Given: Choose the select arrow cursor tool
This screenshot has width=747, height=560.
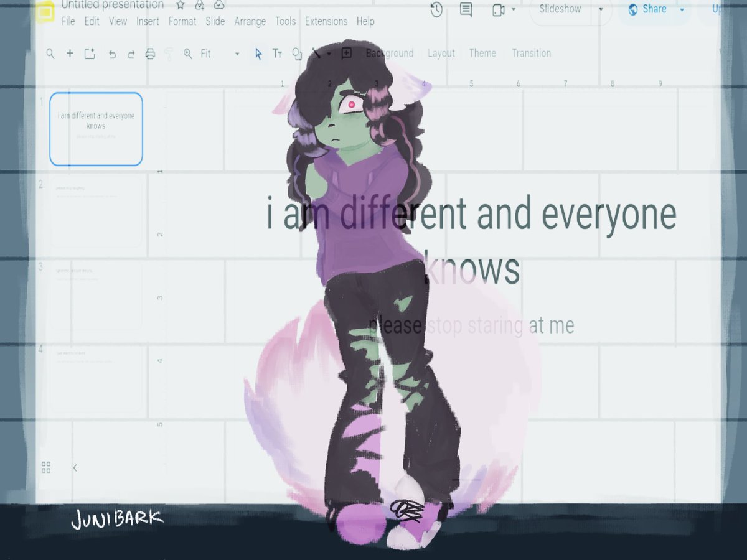Looking at the screenshot, I should point(258,54).
